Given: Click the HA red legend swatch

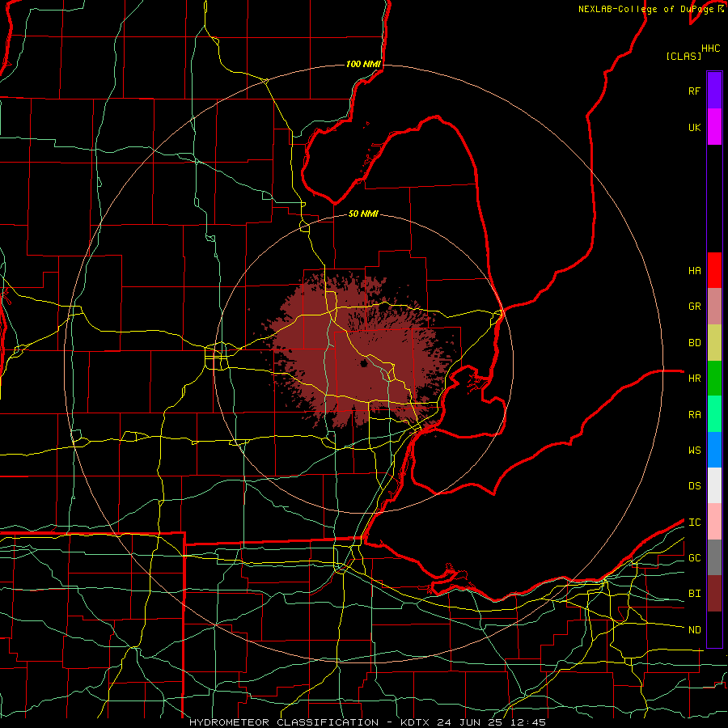Looking at the screenshot, I should pyautogui.click(x=714, y=270).
